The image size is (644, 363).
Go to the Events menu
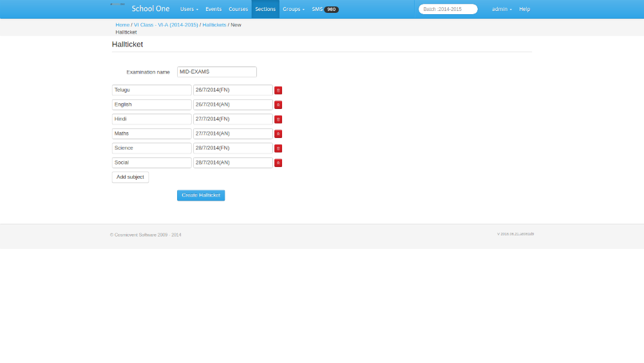tap(213, 10)
